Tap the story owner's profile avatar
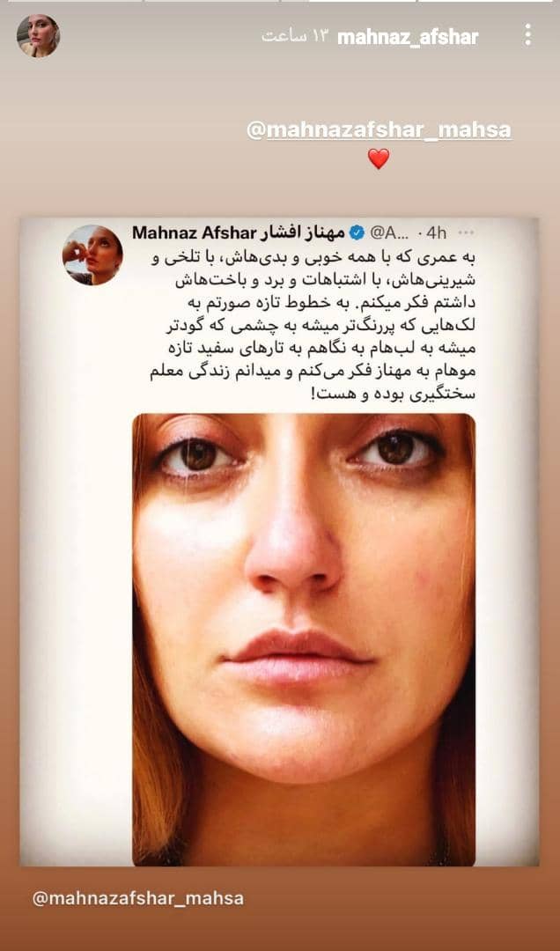The width and height of the screenshot is (560, 951). [38, 36]
